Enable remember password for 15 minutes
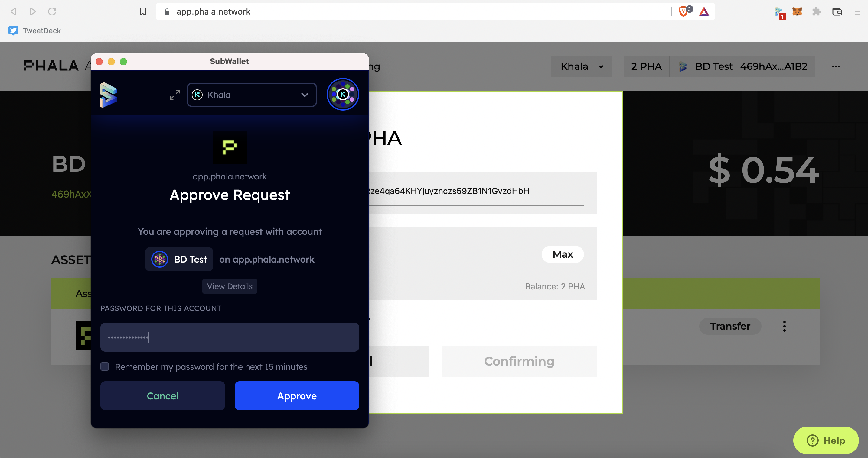The image size is (868, 458). click(x=105, y=366)
